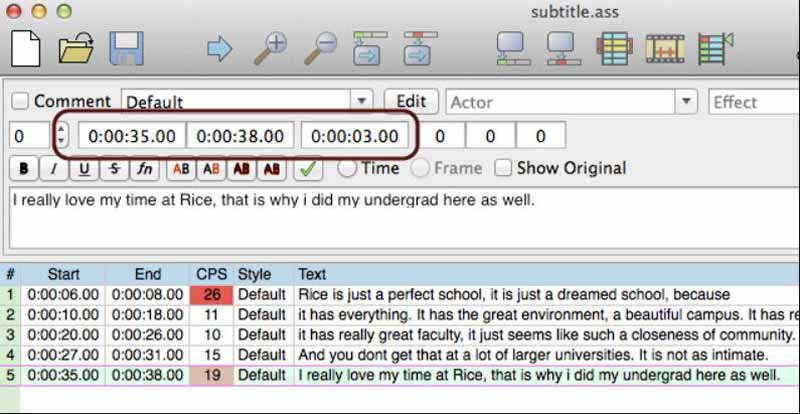Click the Start column header
This screenshot has width=800, height=414.
click(63, 275)
